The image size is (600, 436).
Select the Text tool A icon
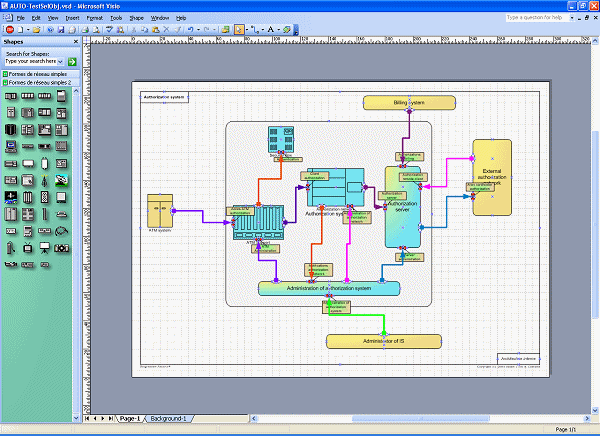tap(271, 29)
